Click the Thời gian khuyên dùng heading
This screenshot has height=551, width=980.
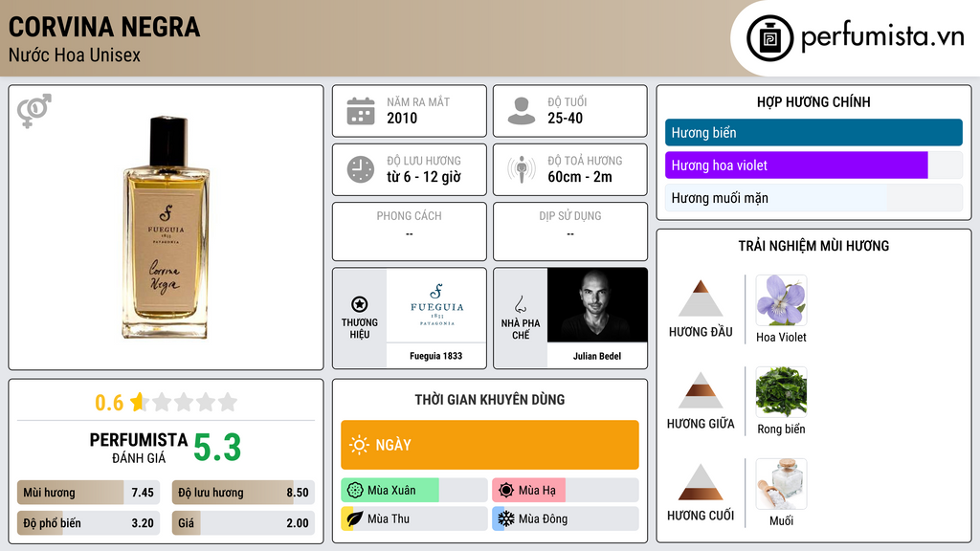coord(490,400)
